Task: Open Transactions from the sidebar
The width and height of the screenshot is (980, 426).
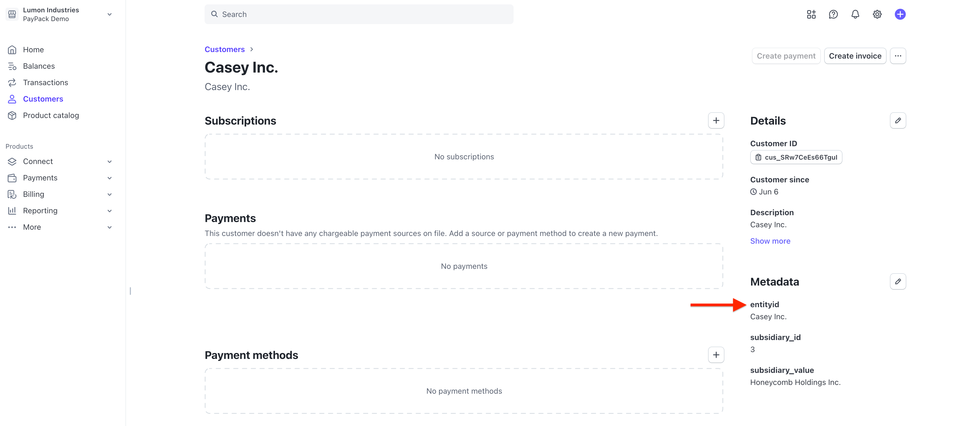Action: pyautogui.click(x=45, y=82)
